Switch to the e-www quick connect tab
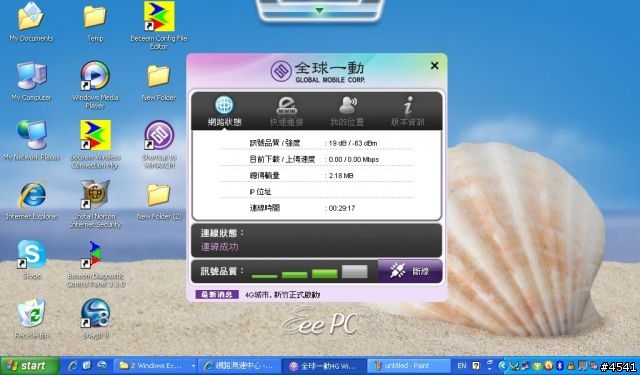The image size is (640, 375). click(x=287, y=111)
